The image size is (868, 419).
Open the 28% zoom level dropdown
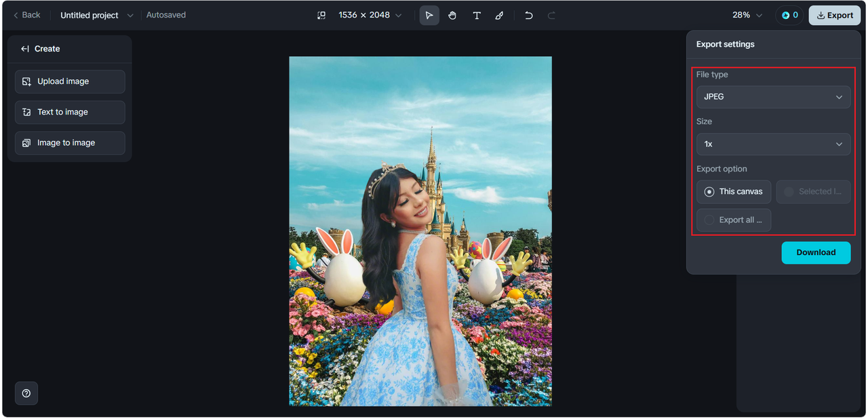coord(747,15)
